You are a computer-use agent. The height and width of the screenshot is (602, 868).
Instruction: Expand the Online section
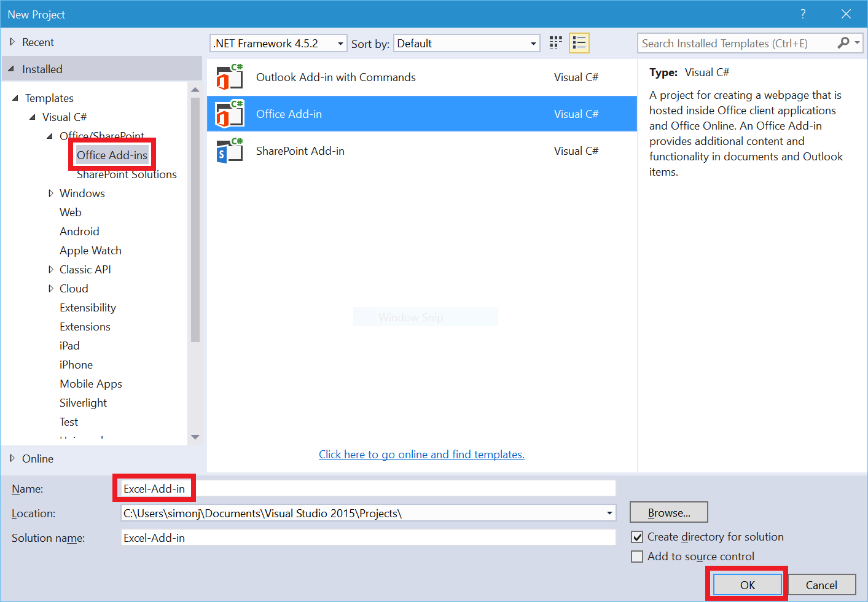(12, 458)
